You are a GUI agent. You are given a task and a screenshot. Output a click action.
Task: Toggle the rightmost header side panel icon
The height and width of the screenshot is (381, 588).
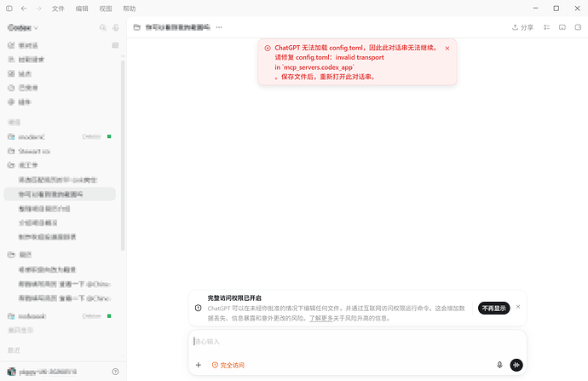578,27
